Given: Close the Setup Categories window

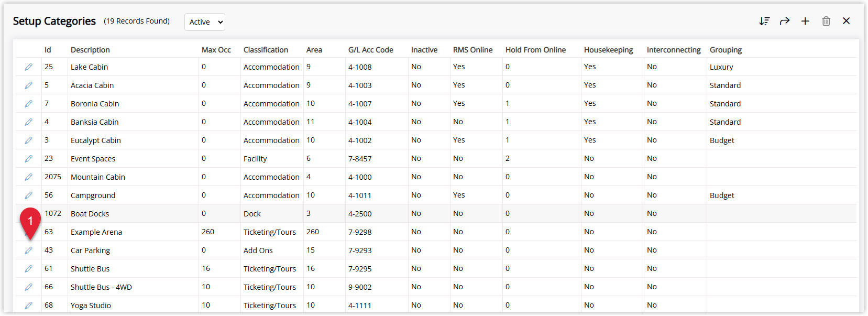Looking at the screenshot, I should tap(847, 21).
